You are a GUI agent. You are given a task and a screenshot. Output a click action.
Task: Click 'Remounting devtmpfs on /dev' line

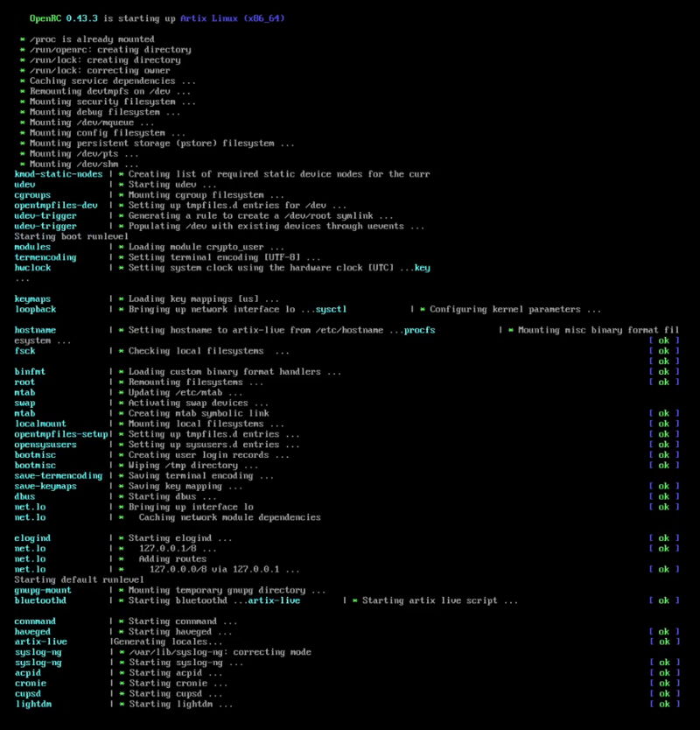(110, 91)
